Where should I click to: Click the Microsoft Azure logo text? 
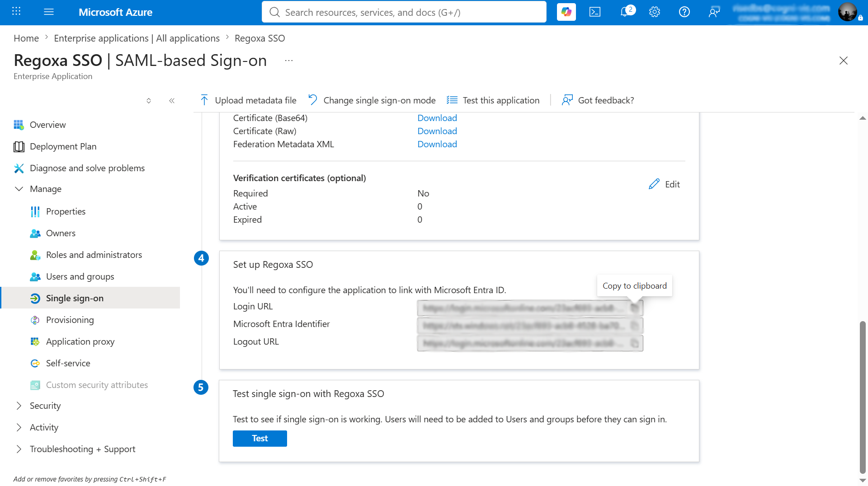pyautogui.click(x=115, y=12)
